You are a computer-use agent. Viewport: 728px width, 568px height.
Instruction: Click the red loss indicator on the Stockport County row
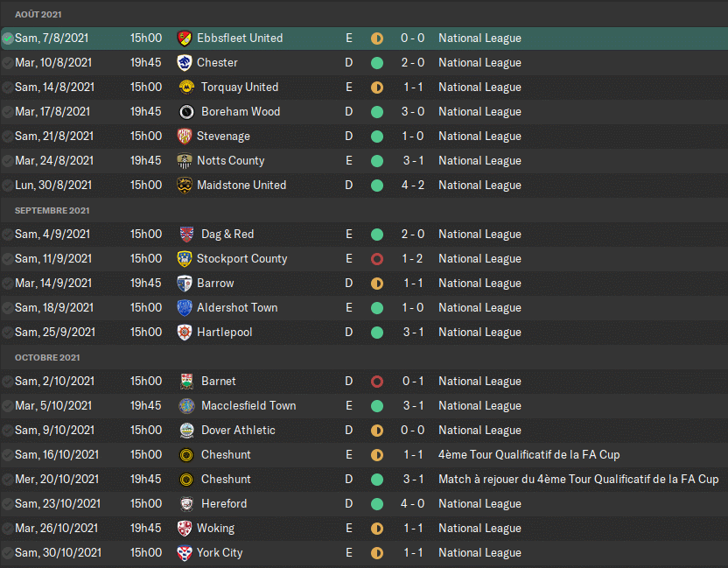pyautogui.click(x=377, y=259)
